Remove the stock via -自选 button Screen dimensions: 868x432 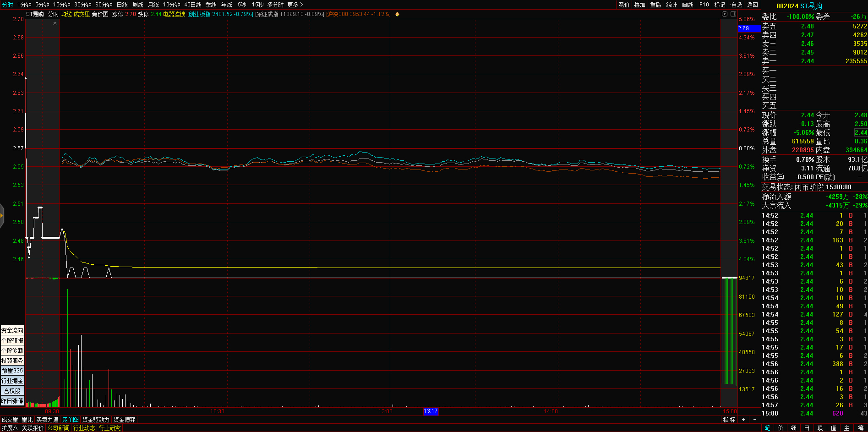pyautogui.click(x=736, y=5)
